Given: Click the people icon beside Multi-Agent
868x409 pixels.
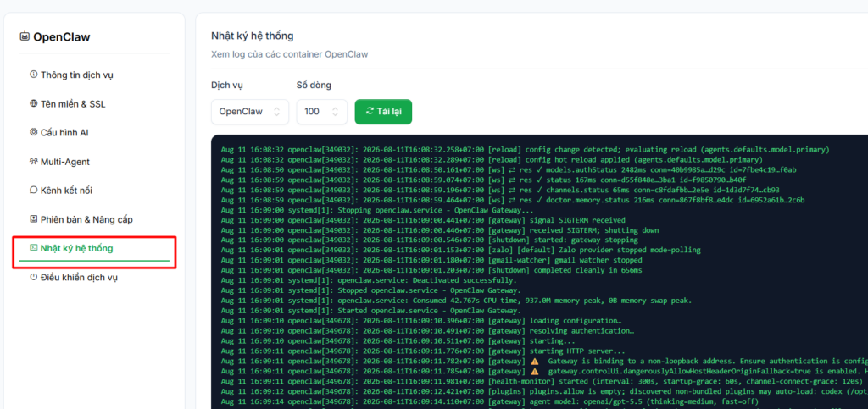Looking at the screenshot, I should tap(33, 162).
